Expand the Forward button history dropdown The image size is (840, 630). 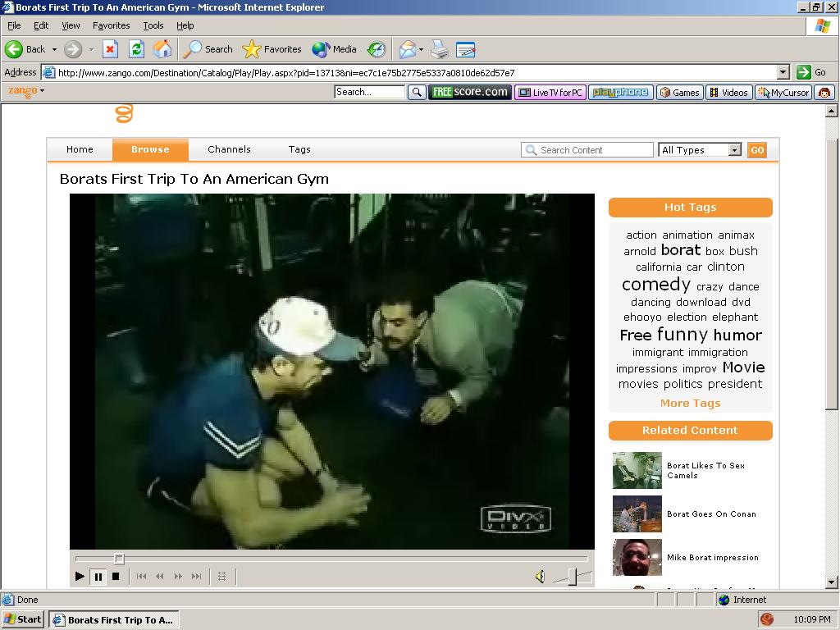92,49
